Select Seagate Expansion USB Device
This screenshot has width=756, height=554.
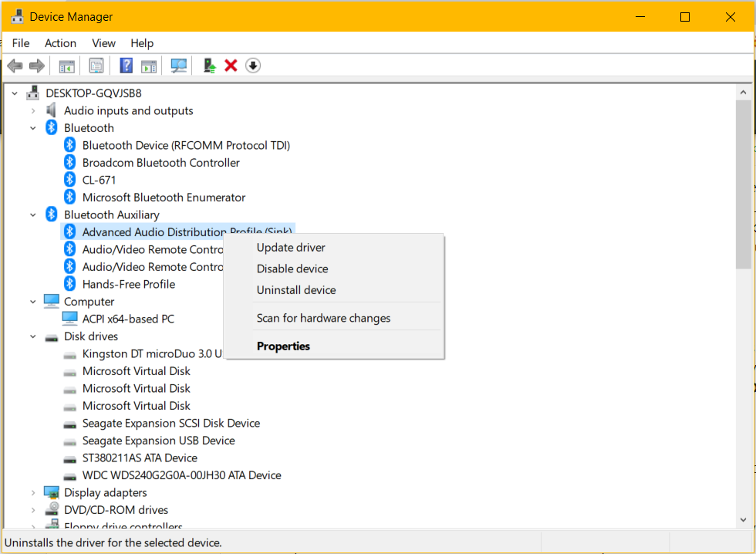point(158,441)
